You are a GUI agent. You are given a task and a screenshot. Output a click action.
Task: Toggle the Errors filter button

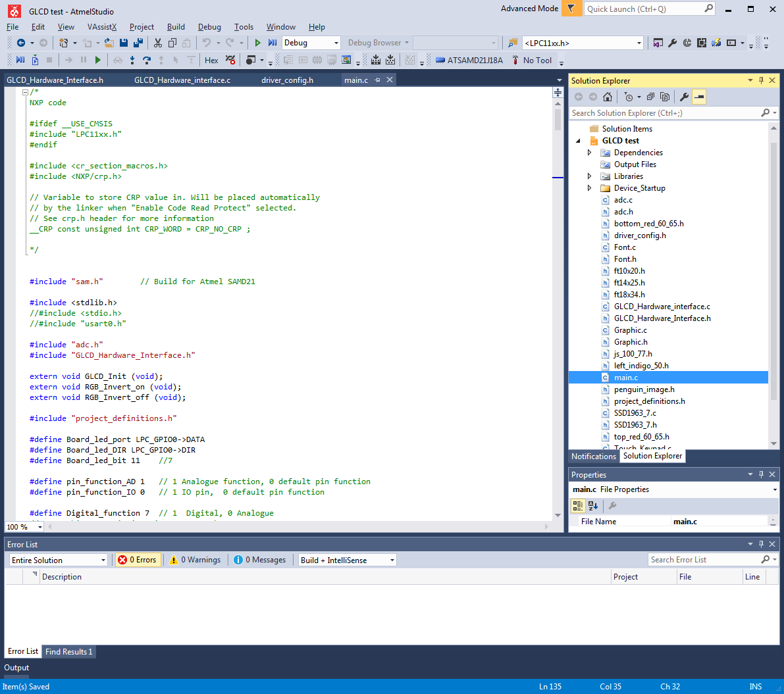(138, 560)
